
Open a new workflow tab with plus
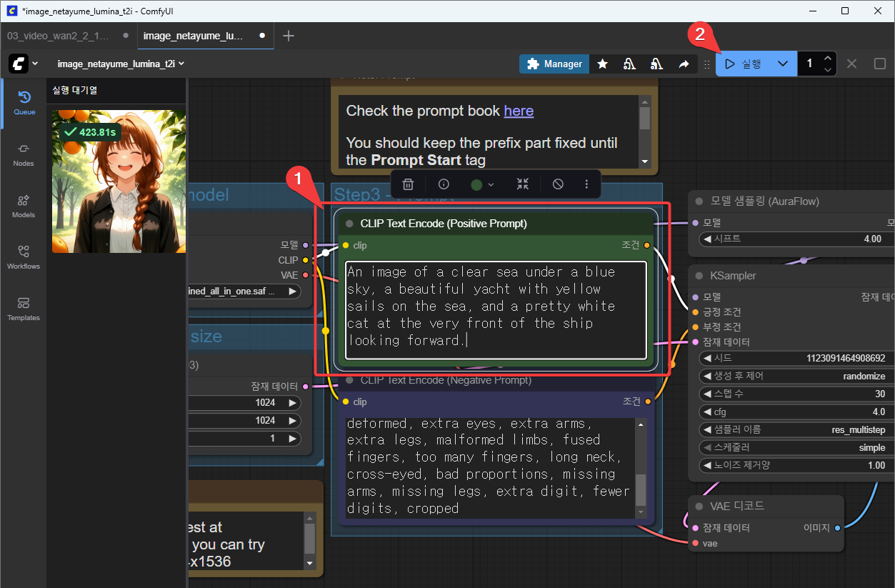[x=289, y=36]
